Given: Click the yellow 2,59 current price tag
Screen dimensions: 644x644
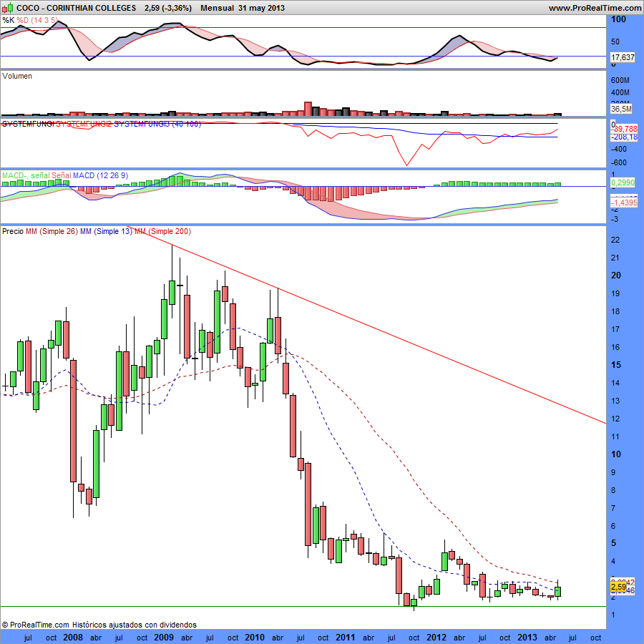Looking at the screenshot, I should pyautogui.click(x=618, y=587).
